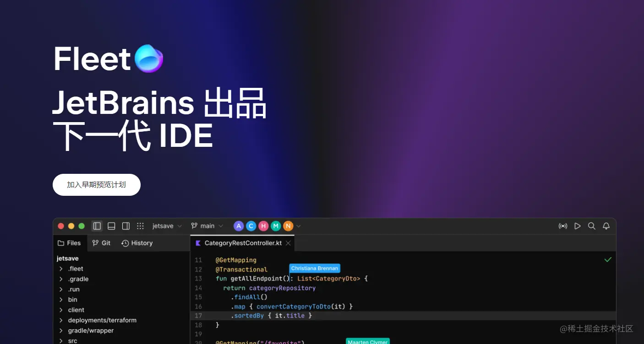Click line number 11 in the gutter
The height and width of the screenshot is (344, 644).
pos(198,260)
